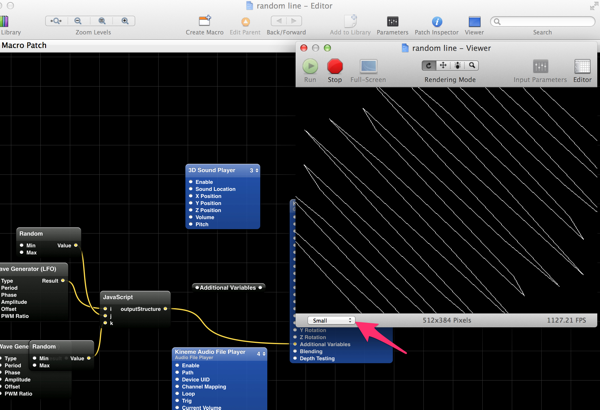Image resolution: width=600 pixels, height=410 pixels.
Task: Click the Value output of the lower Random patch
Action: [89, 358]
